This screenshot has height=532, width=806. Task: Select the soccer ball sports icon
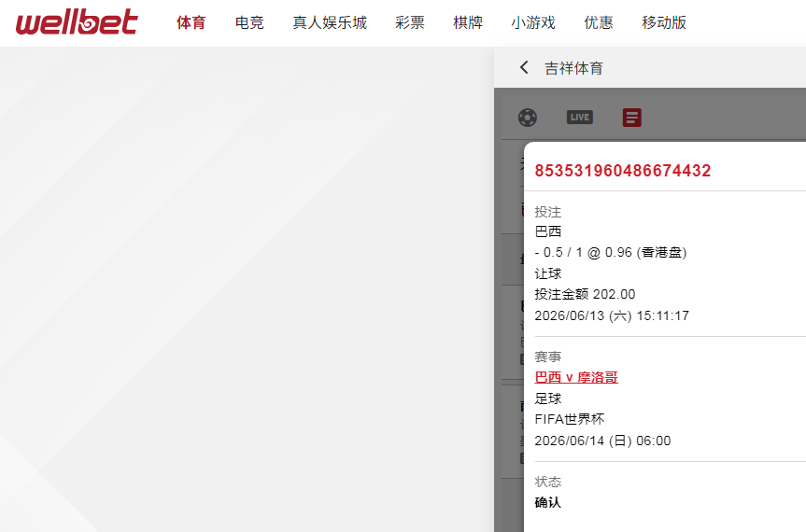pos(528,118)
